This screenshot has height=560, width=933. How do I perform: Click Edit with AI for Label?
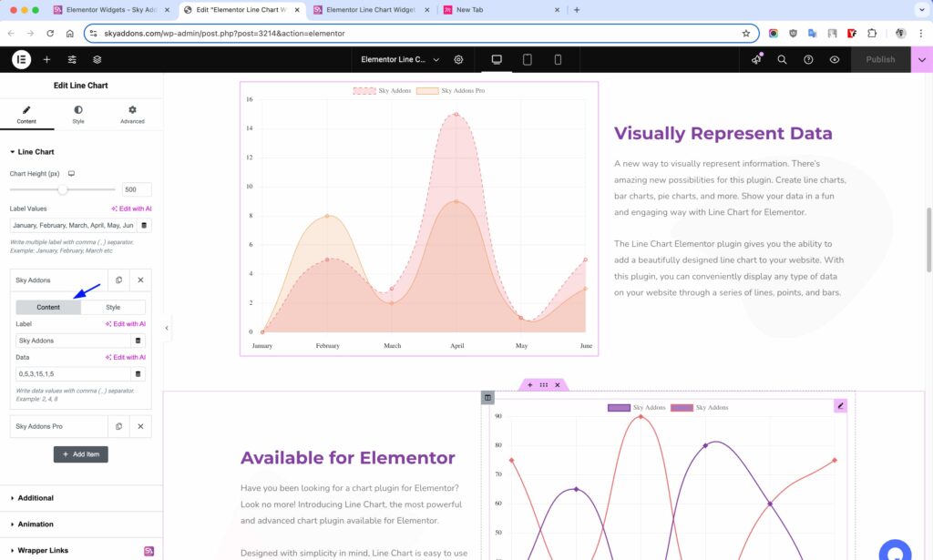[x=126, y=324]
